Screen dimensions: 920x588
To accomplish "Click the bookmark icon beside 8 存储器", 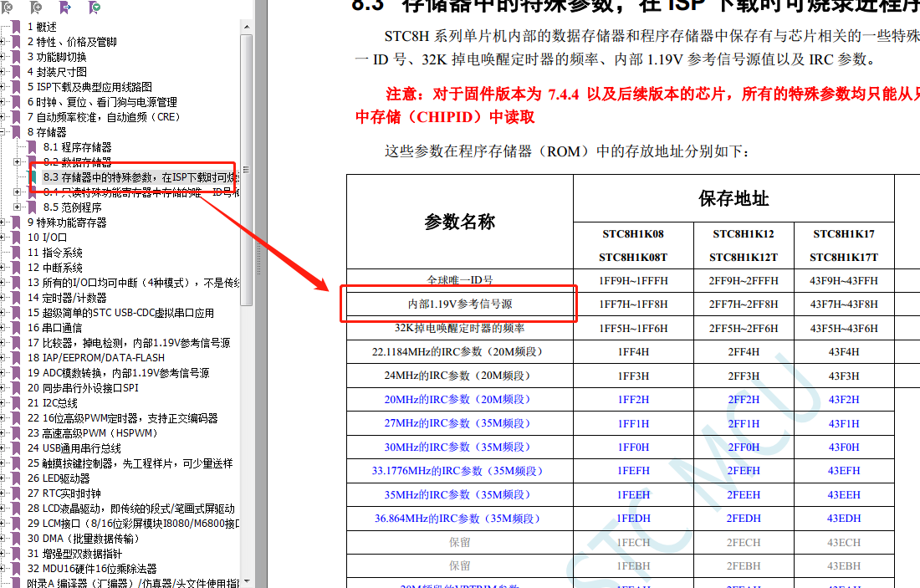I will point(17,132).
